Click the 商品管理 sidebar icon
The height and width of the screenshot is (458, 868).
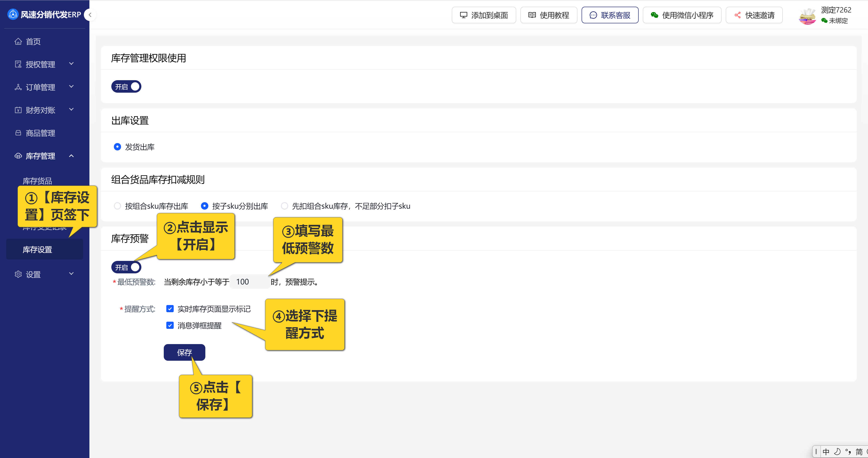[18, 133]
